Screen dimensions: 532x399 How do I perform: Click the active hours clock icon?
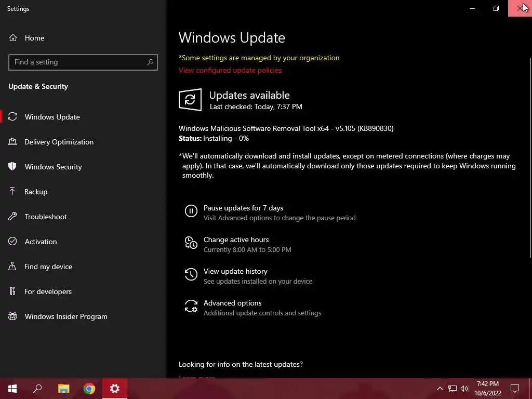(x=191, y=243)
